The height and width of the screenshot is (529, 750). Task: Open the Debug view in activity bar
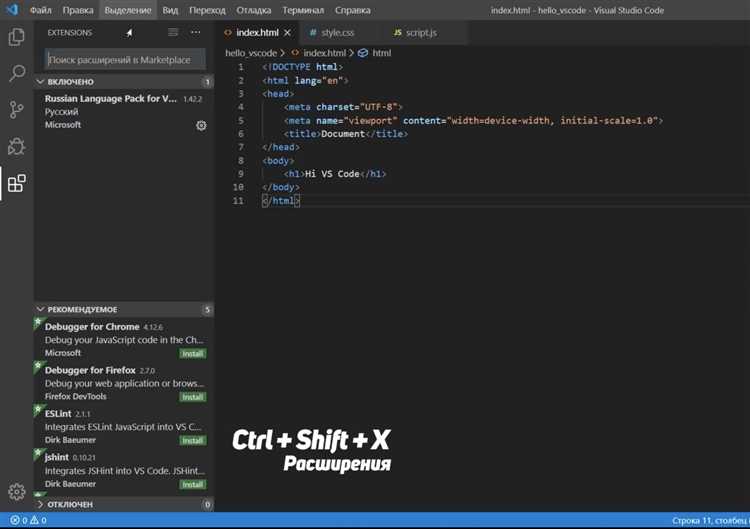coord(17,147)
